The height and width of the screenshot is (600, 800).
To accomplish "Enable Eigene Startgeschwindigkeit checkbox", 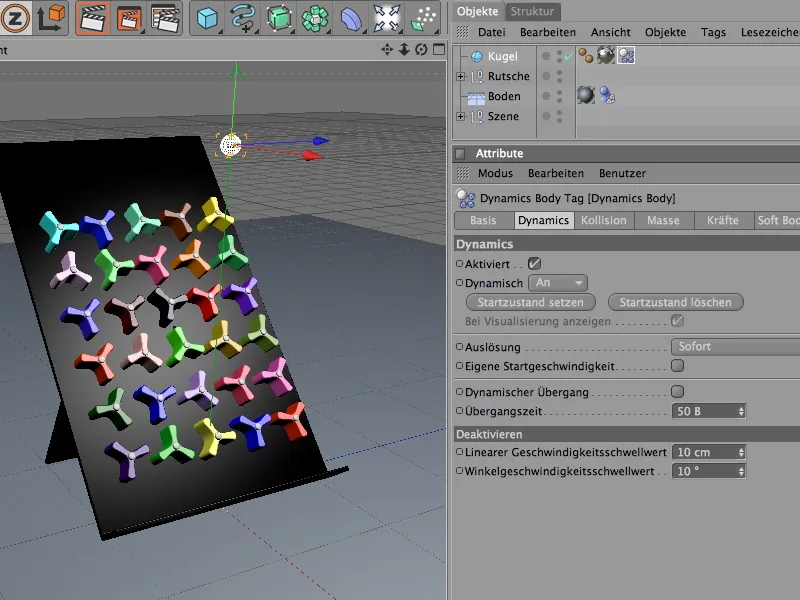I will click(677, 366).
